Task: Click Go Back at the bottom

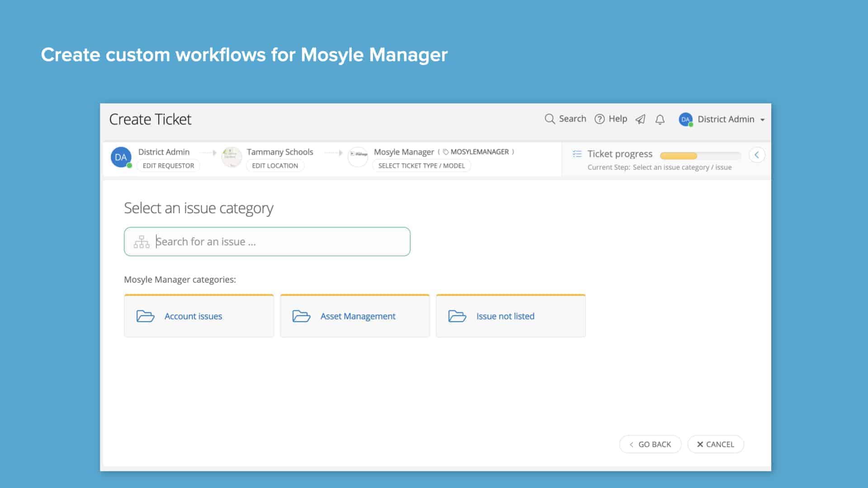Action: [x=650, y=444]
